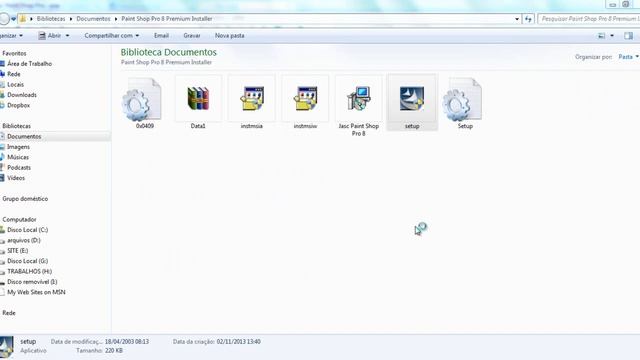This screenshot has height=360, width=640.
Task: Open Disco Local (G:) drive
Action: point(27,261)
